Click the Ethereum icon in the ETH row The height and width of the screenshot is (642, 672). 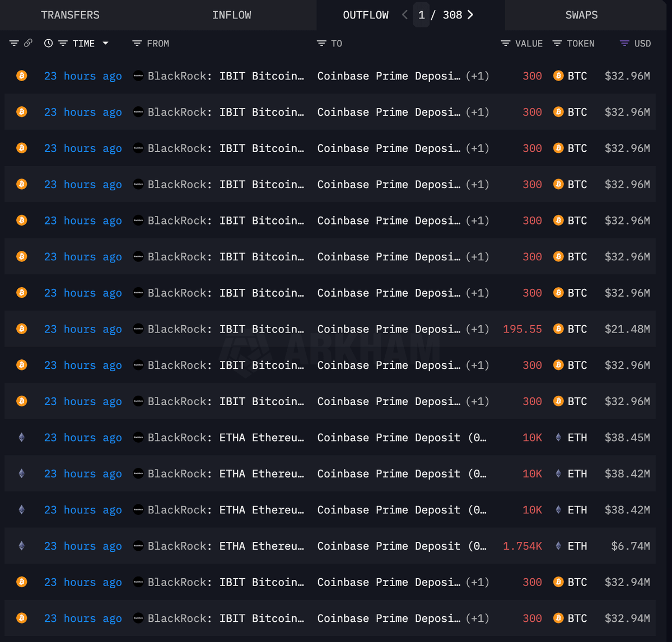click(21, 437)
